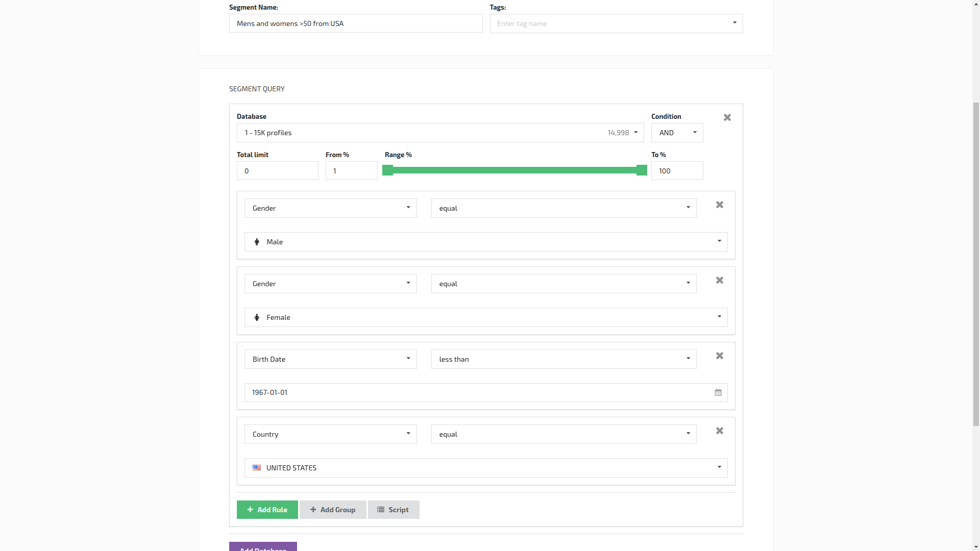The height and width of the screenshot is (551, 980).
Task: Click the close icon on Country rule
Action: [x=720, y=431]
